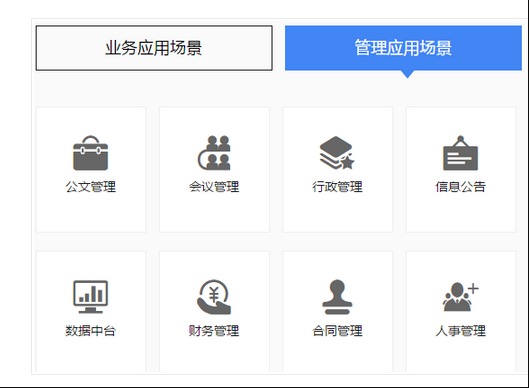This screenshot has width=529, height=388.
Task: Click the stacked layers icon for 行政管理
Action: tap(337, 153)
